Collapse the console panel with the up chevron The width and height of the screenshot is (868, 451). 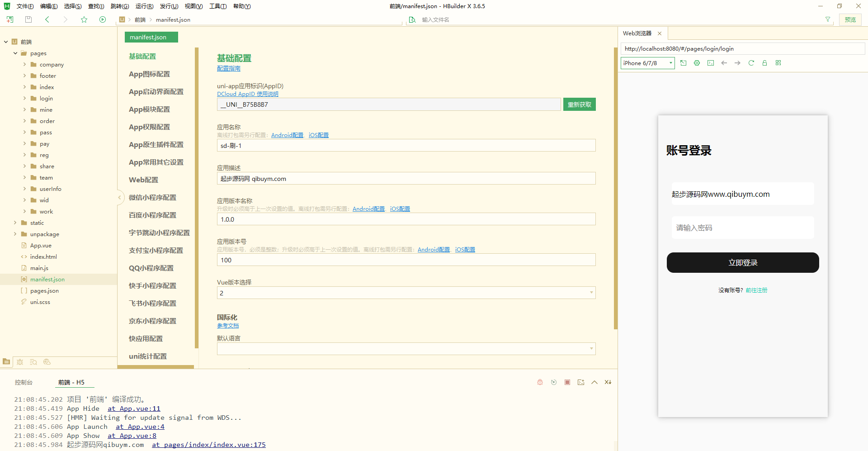click(x=594, y=382)
